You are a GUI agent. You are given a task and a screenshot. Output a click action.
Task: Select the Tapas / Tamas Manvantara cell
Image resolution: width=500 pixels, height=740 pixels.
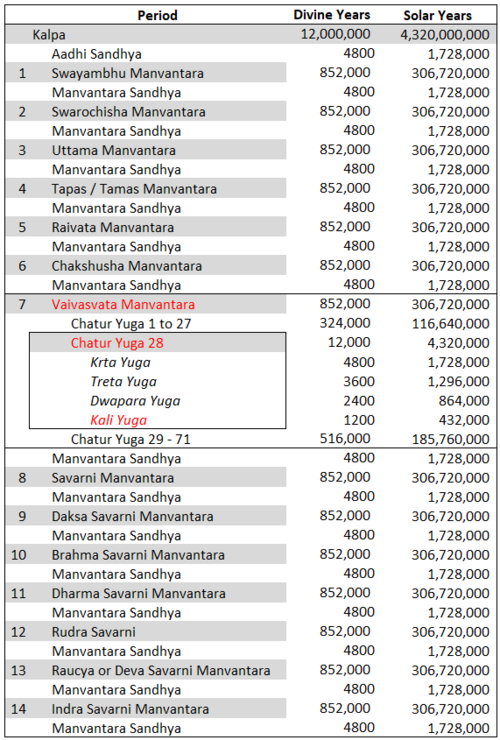point(134,189)
